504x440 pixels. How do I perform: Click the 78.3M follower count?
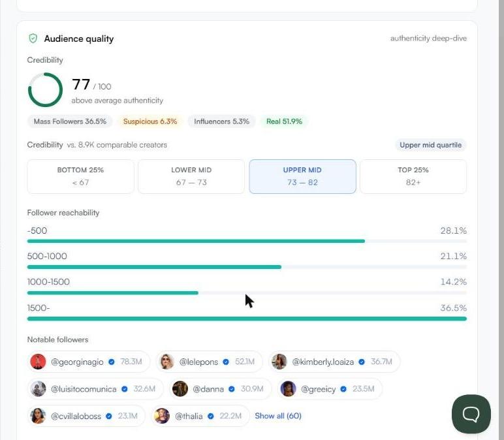pos(131,362)
